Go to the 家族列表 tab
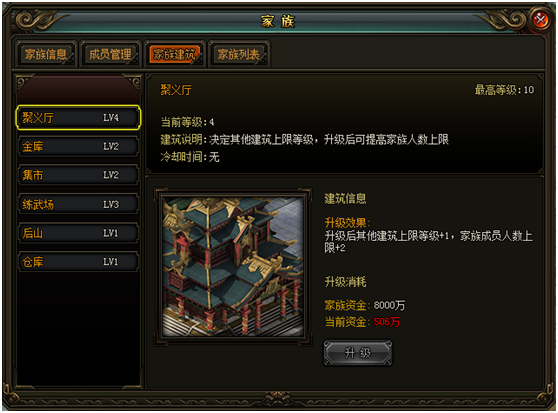 point(239,54)
